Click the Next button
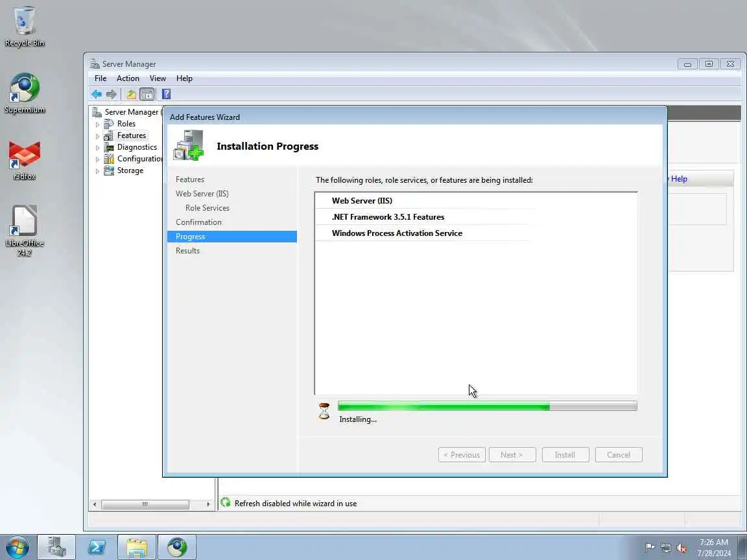This screenshot has width=747, height=560. [x=512, y=455]
